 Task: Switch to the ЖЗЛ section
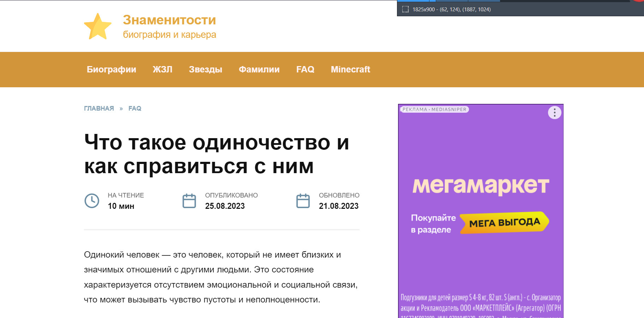pos(163,69)
